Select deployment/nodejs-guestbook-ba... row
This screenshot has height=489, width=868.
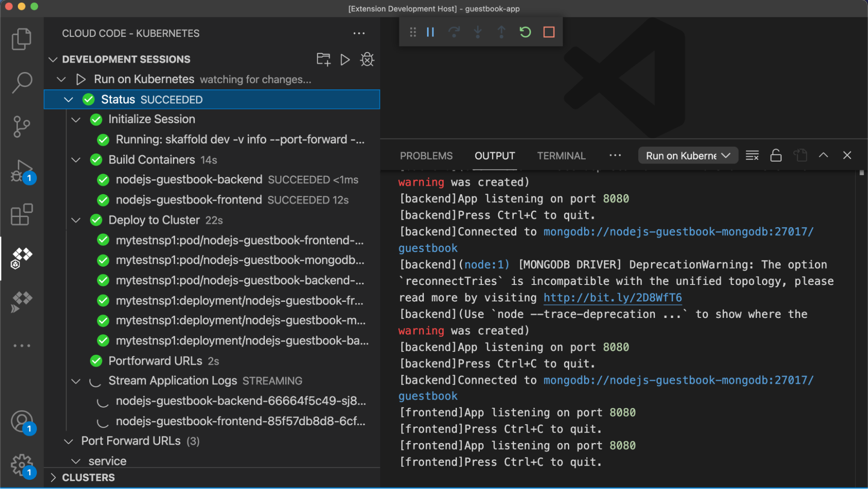pyautogui.click(x=212, y=341)
